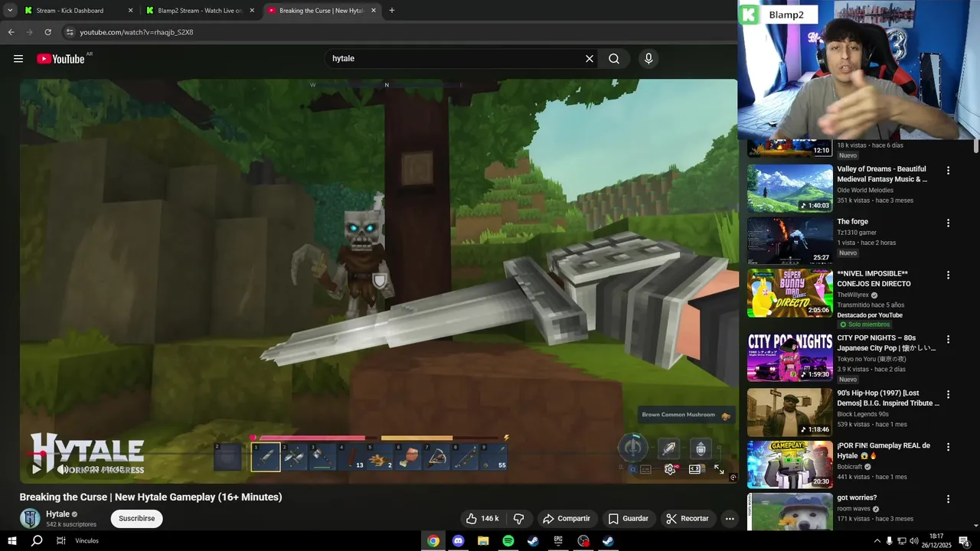The image size is (980, 551).
Task: Save video with Guardar button
Action: coord(629,518)
